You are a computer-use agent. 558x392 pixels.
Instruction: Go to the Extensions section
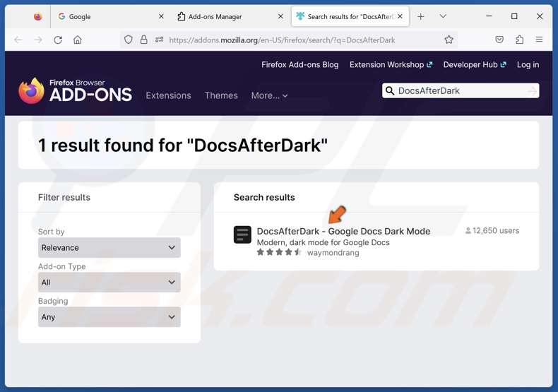point(168,95)
